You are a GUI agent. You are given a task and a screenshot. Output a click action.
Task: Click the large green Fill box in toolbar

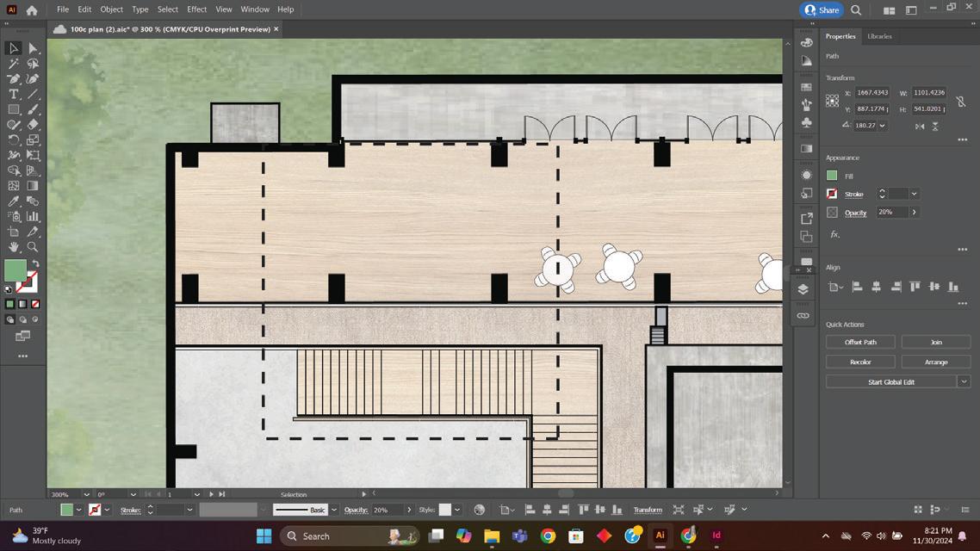[x=15, y=270]
